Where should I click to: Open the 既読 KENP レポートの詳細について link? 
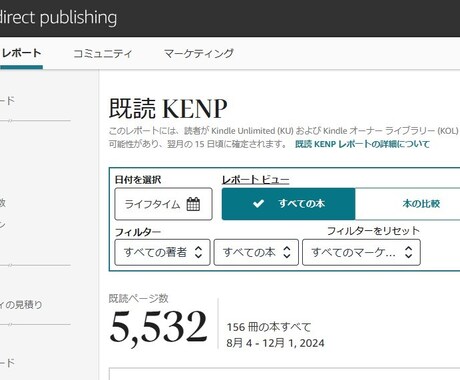coord(362,144)
